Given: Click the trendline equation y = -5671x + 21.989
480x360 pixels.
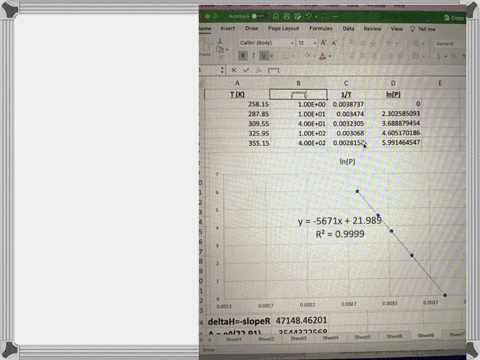Looking at the screenshot, I should point(340,221).
